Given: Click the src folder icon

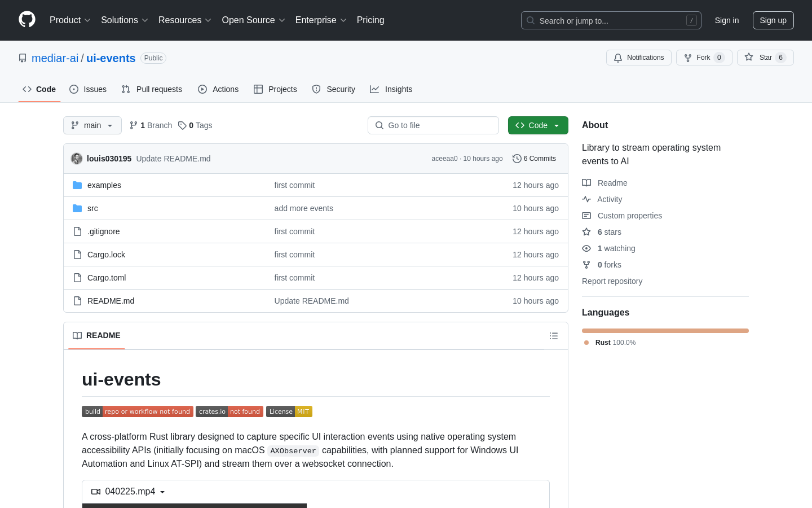Looking at the screenshot, I should click(77, 208).
